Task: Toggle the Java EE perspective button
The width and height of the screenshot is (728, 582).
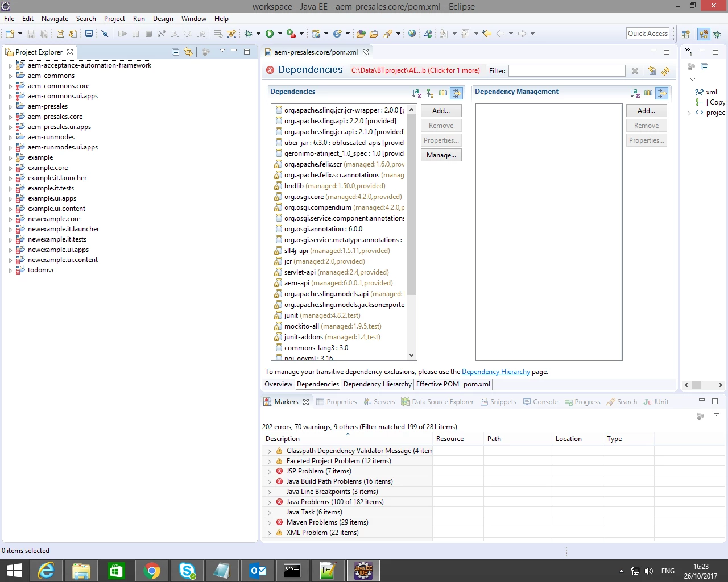Action: (x=704, y=34)
